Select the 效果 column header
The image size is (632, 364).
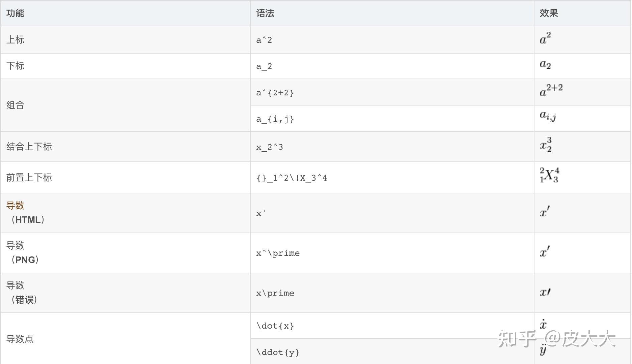point(549,13)
